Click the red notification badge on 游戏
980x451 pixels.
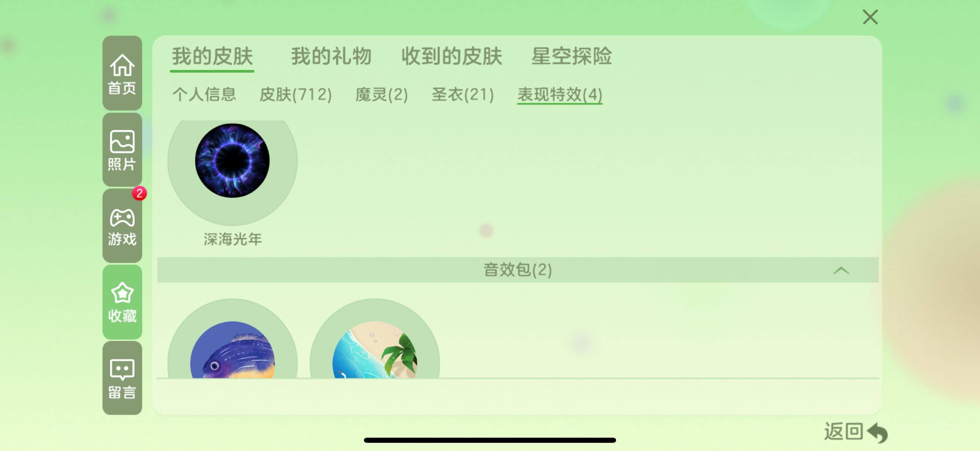(139, 193)
